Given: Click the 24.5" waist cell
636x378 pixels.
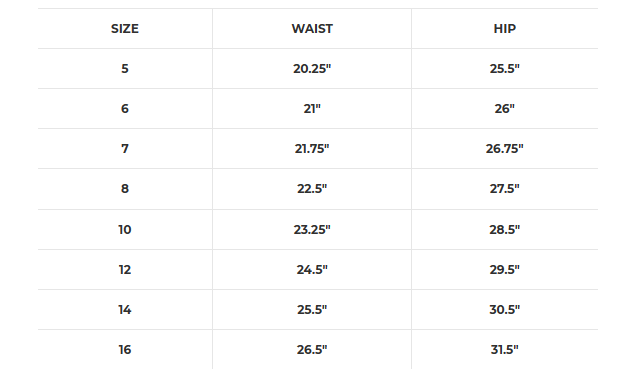Looking at the screenshot, I should pos(312,270).
